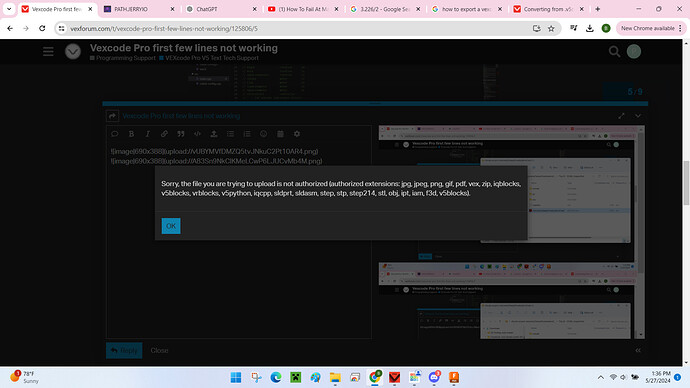Screen dimensions: 690x388
Task: Switch to the How To Fail YouTube tab
Action: point(303,9)
